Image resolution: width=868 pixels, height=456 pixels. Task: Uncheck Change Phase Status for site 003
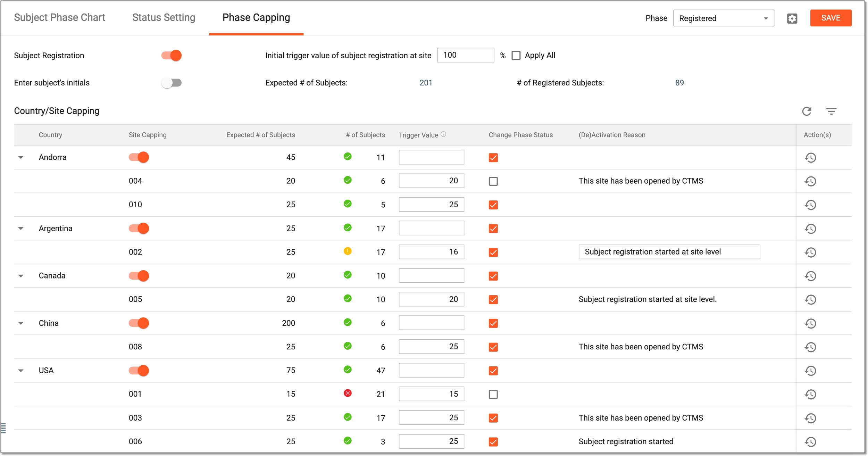point(493,418)
